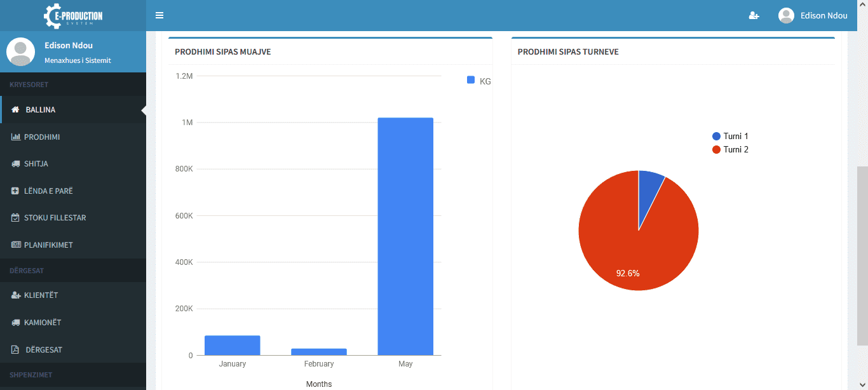868x390 pixels.
Task: Click the E-Production System logo
Action: 73,16
